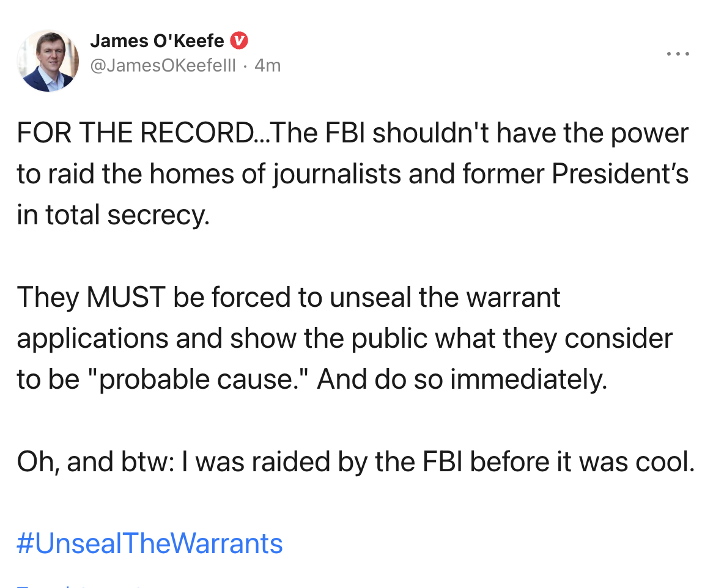The height and width of the screenshot is (588, 724).
Task: Click the red verified badge icon
Action: tap(240, 42)
